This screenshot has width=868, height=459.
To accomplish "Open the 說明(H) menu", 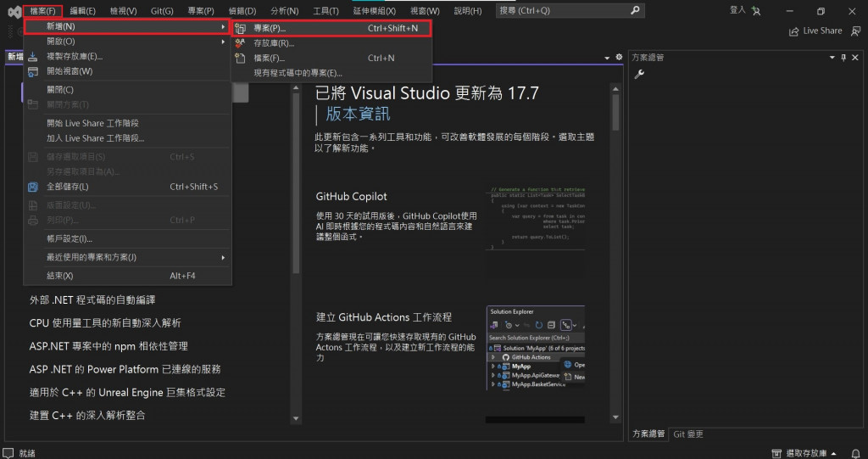I will tap(467, 11).
